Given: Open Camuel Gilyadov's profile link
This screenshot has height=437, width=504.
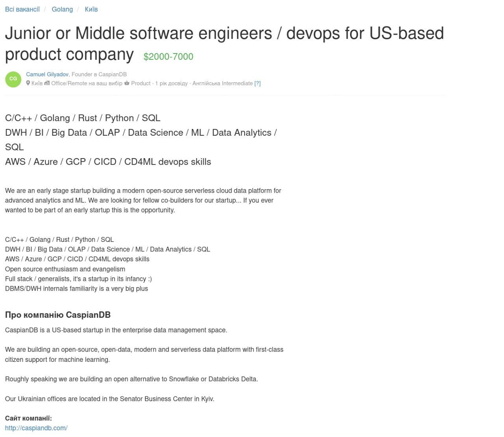Looking at the screenshot, I should pyautogui.click(x=47, y=74).
